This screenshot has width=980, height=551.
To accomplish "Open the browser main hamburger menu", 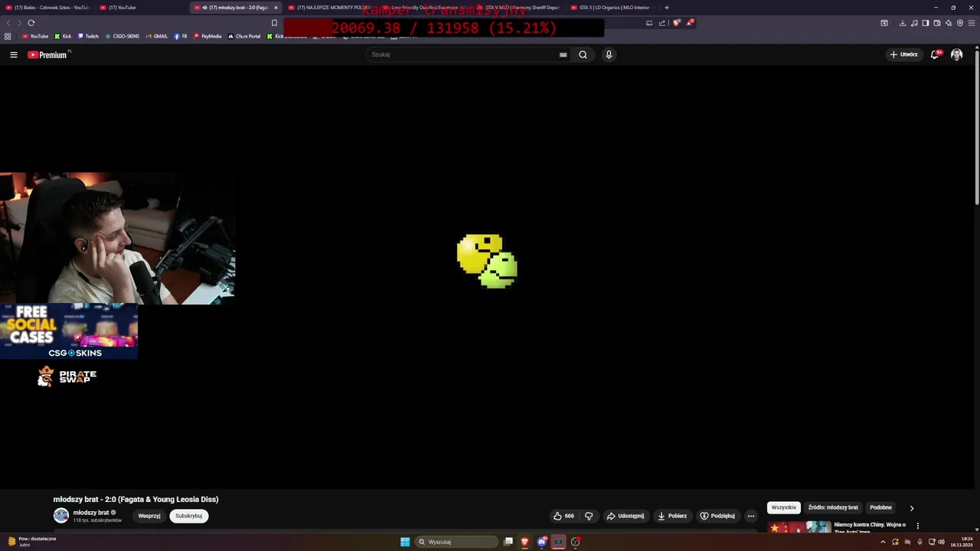I will [x=972, y=23].
